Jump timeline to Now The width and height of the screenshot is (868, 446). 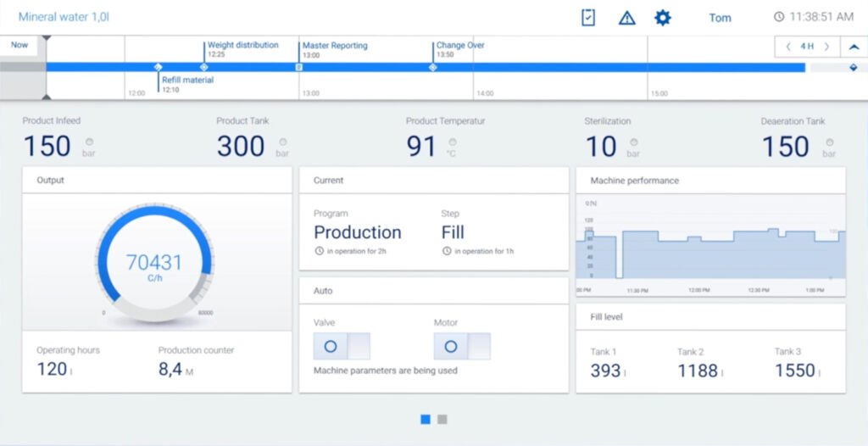[19, 46]
